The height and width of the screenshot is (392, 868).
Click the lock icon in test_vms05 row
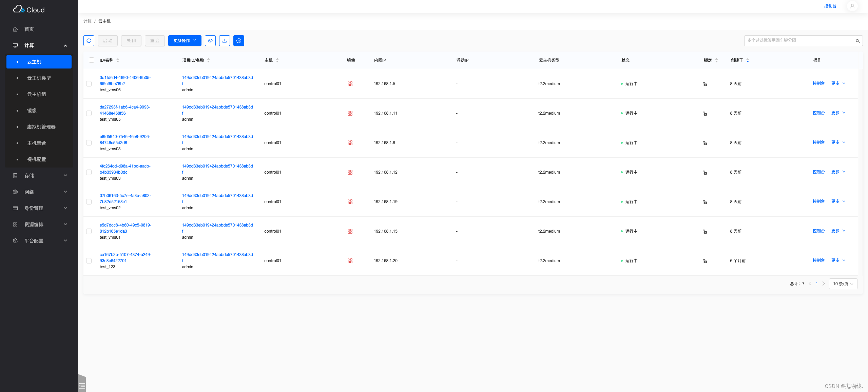click(x=705, y=114)
